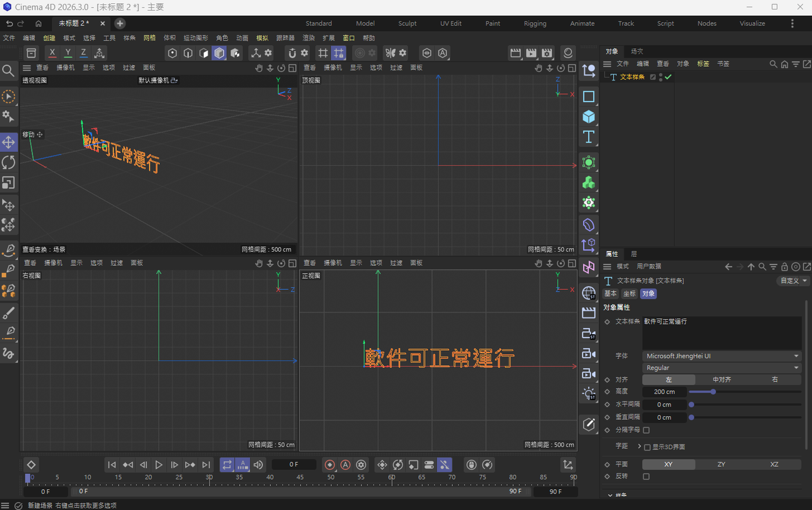
Task: Expand the 字距 section arrow
Action: (x=639, y=447)
